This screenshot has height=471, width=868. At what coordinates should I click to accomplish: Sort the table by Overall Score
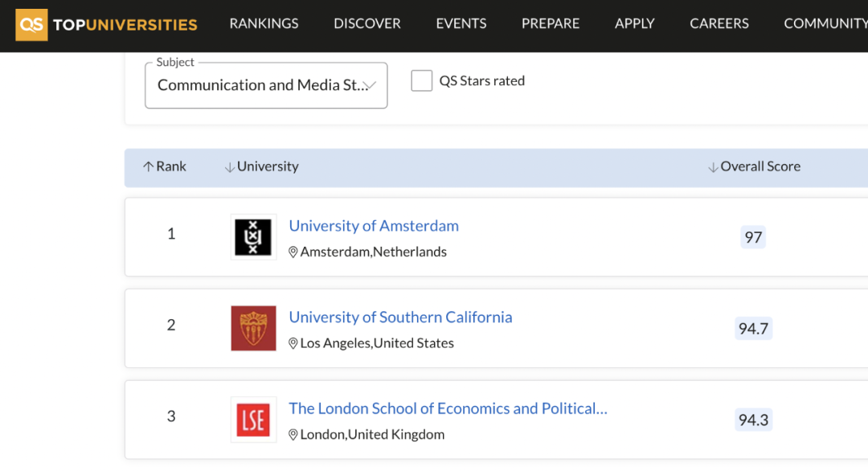(x=755, y=166)
